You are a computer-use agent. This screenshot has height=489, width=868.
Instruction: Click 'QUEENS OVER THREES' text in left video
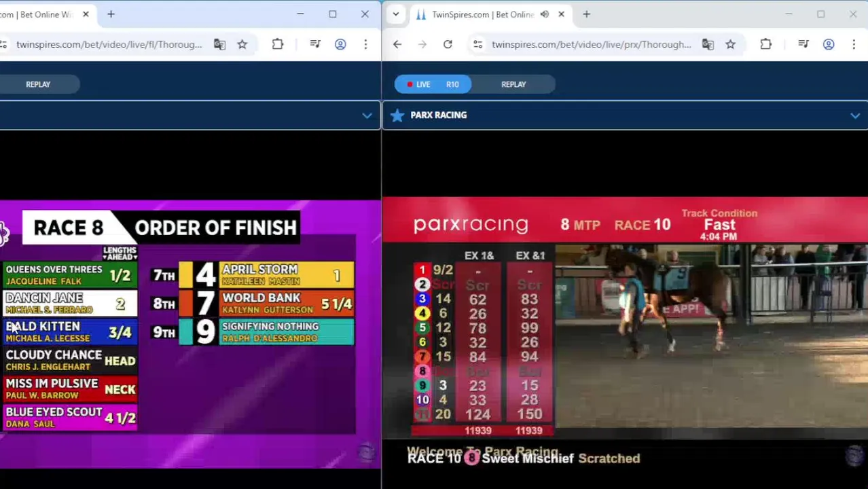pos(54,270)
